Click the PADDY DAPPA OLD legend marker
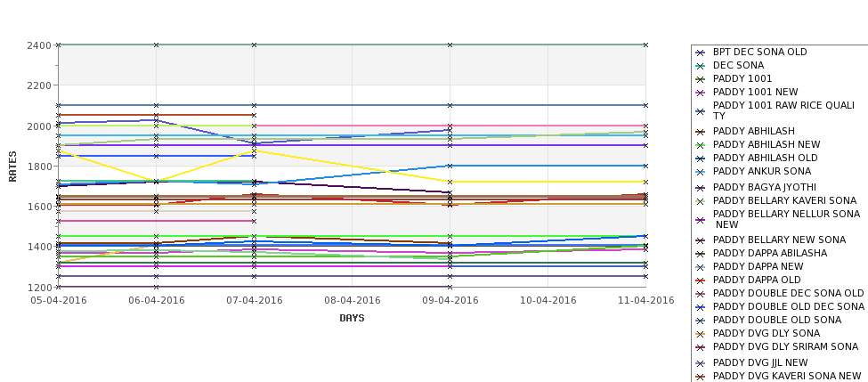This screenshot has width=868, height=382. [701, 280]
